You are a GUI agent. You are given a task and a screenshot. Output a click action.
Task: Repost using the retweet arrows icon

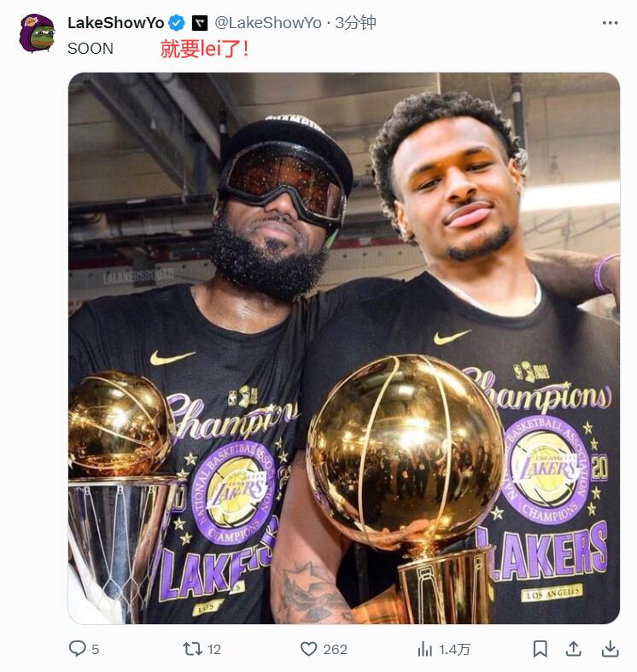tap(193, 649)
